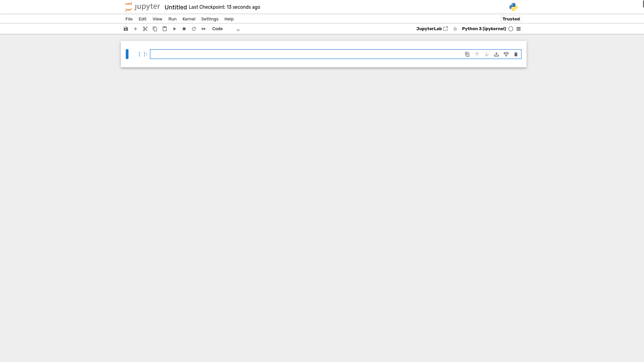The image size is (644, 362).
Task: Copy the selected cell from the toolbar
Action: [155, 29]
